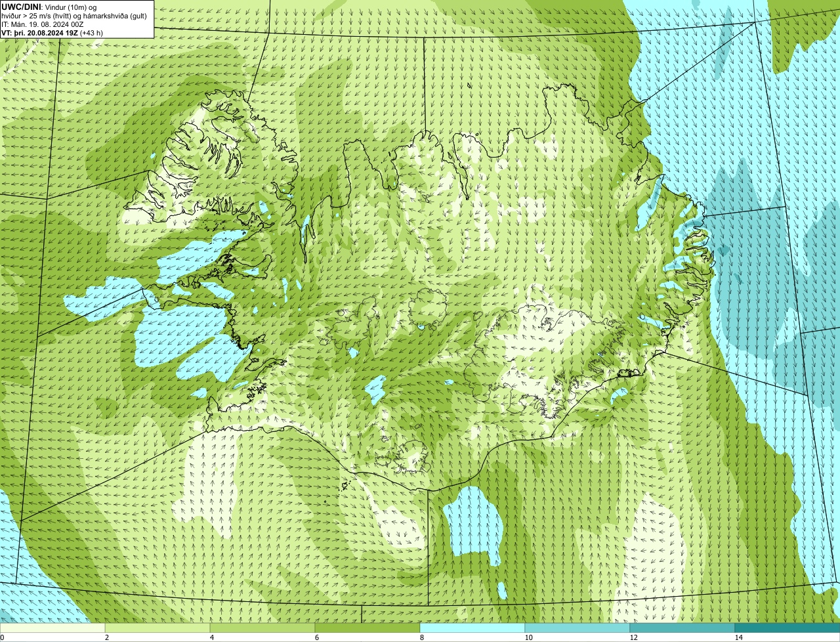Screen dimensions: 840x642
Task: Click the 10–12 m/s turquoise legend swatch
Action: point(577,628)
